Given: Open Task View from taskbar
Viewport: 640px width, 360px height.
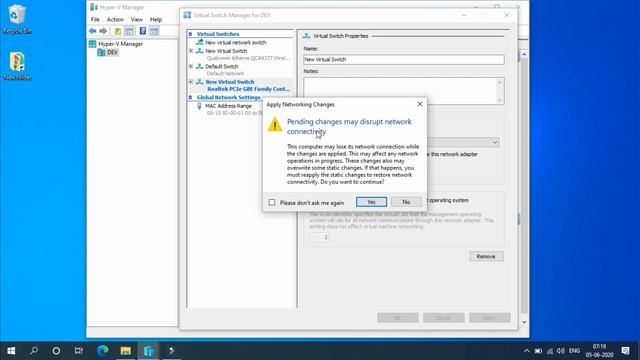Looking at the screenshot, I should 79,351.
